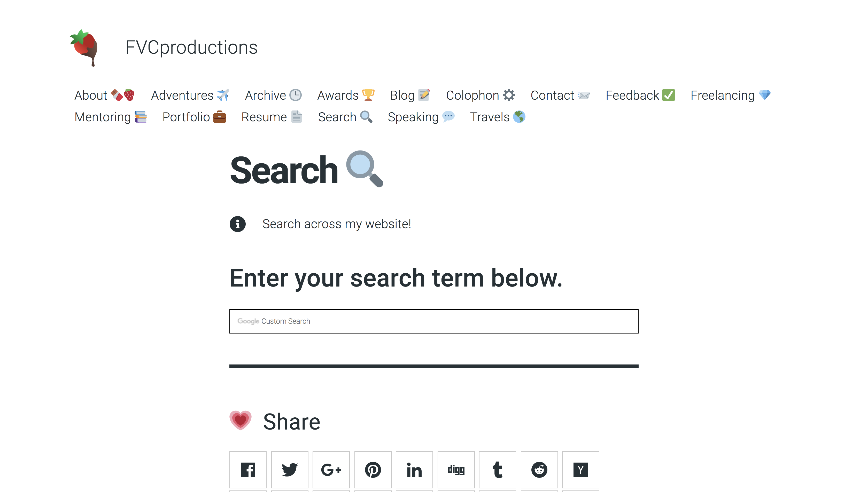Open the Portfolio navigation link
Image resolution: width=868 pixels, height=492 pixels.
point(194,117)
